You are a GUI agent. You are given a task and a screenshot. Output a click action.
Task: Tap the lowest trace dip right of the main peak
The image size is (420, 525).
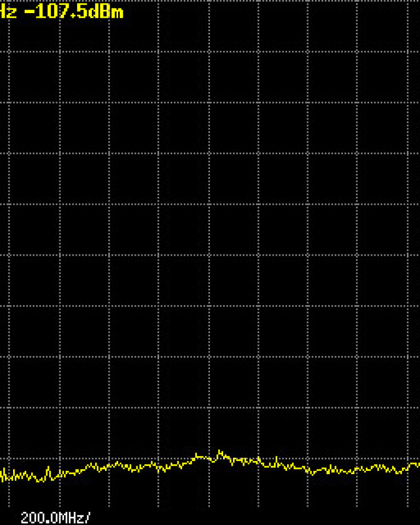click(313, 474)
